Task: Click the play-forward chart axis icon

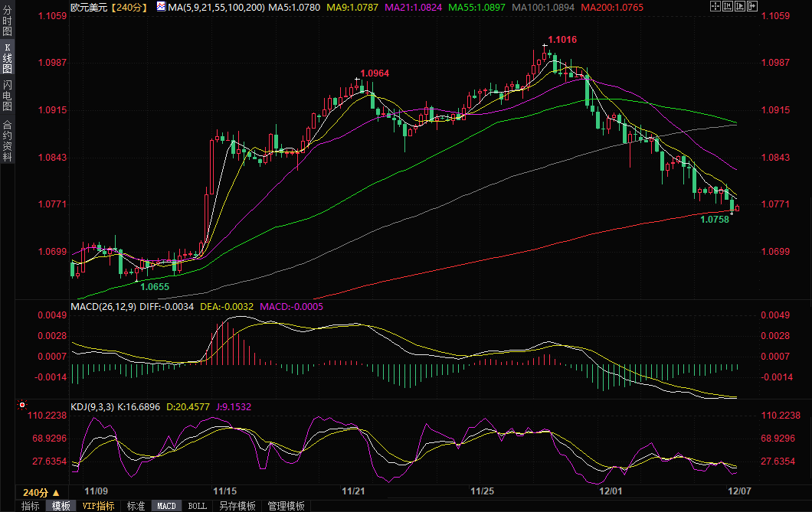Action: click(x=740, y=7)
